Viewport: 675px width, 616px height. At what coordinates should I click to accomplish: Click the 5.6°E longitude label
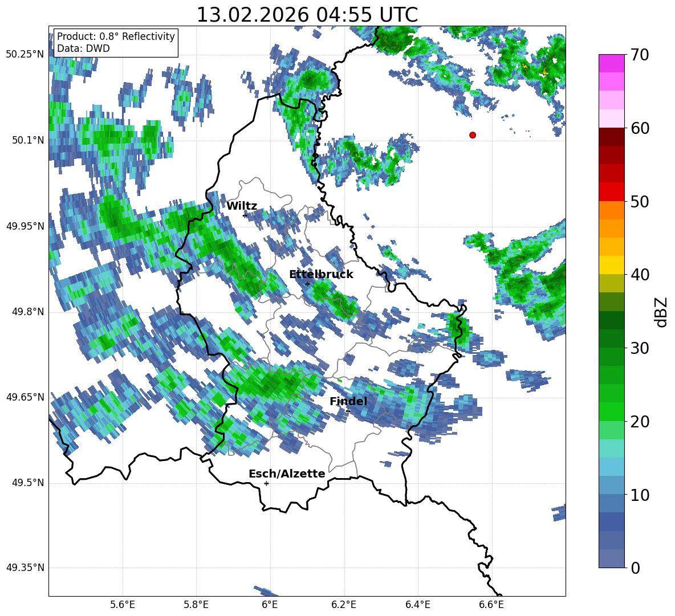[x=123, y=605]
